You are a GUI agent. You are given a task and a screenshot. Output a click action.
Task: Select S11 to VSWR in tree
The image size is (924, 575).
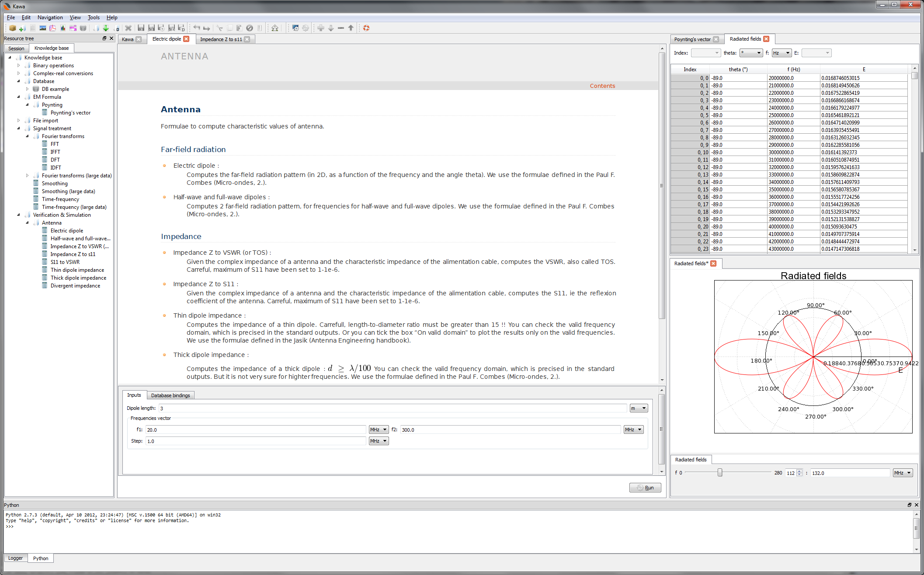pos(65,262)
